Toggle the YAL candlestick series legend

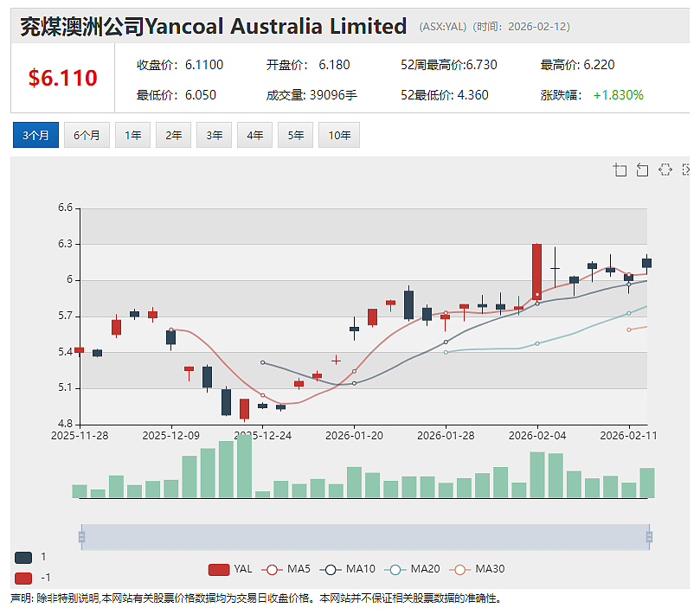point(230,569)
